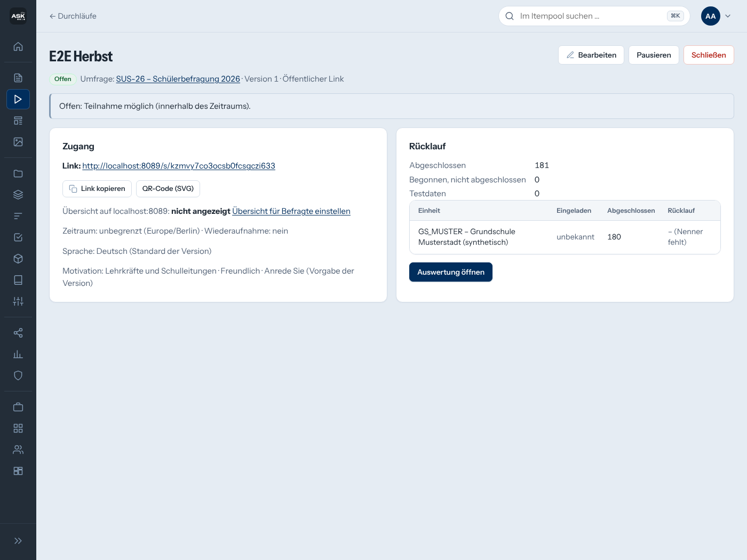747x560 pixels.
Task: Open the AA user account dropdown chevron
Action: coord(728,16)
